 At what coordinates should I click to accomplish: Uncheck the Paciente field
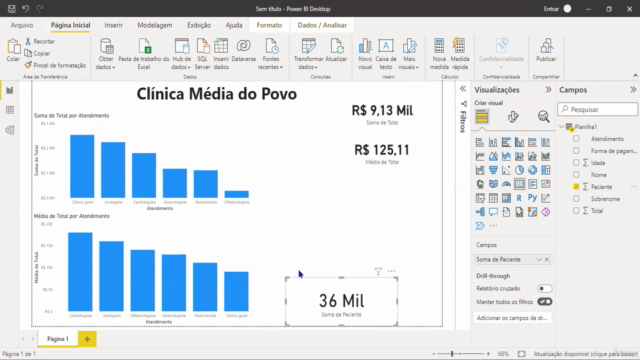(x=576, y=187)
